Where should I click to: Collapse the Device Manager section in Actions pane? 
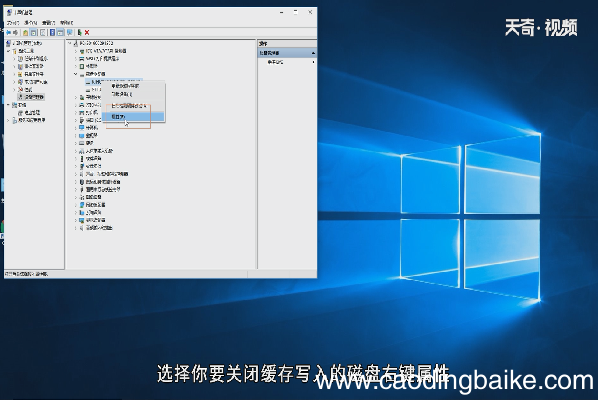click(x=313, y=53)
